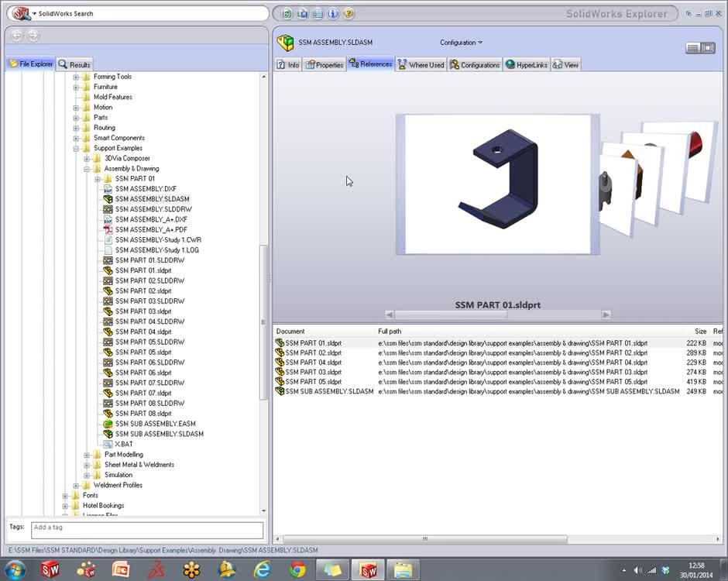Image resolution: width=728 pixels, height=581 pixels.
Task: Click the back navigation arrow button
Action: coord(15,35)
